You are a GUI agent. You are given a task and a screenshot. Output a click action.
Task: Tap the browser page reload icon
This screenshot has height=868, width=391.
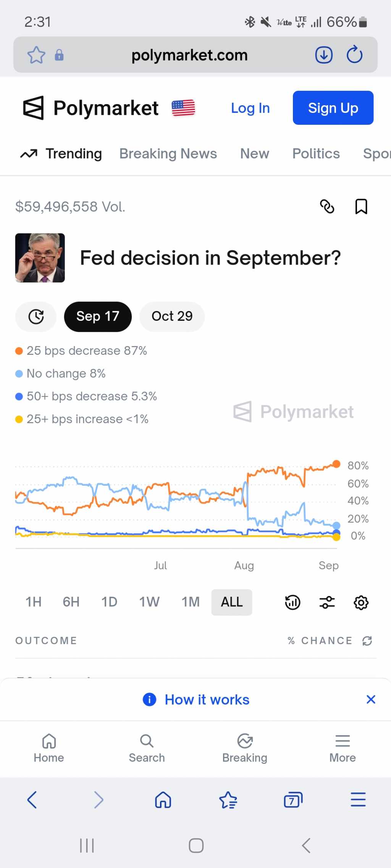click(x=354, y=55)
